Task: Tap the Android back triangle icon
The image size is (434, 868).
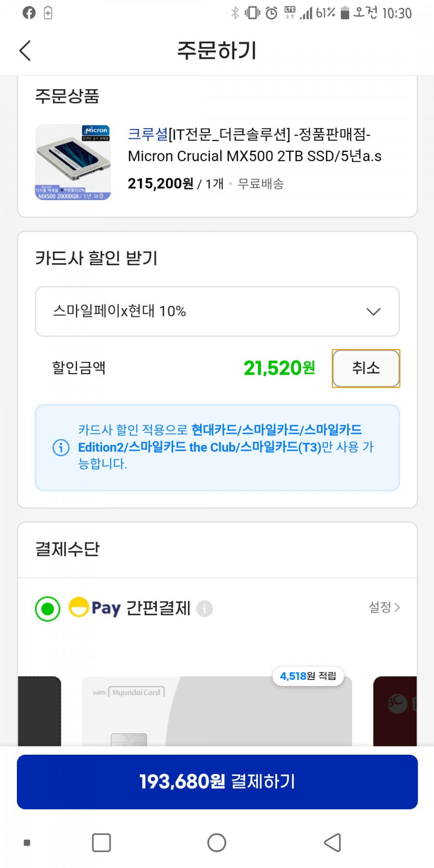Action: pyautogui.click(x=332, y=842)
